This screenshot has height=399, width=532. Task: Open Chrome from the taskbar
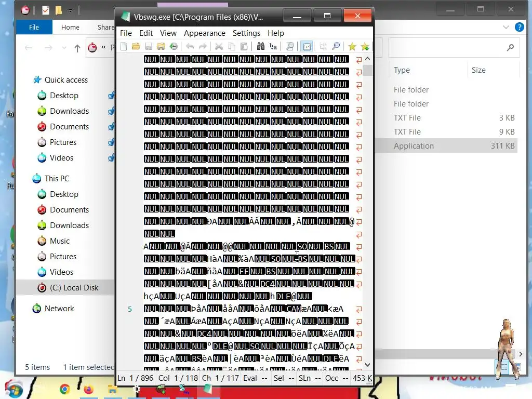click(x=64, y=390)
